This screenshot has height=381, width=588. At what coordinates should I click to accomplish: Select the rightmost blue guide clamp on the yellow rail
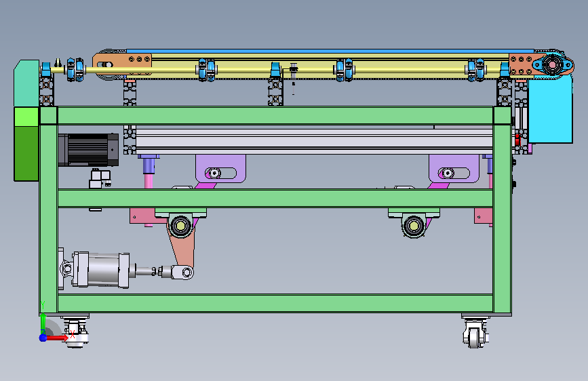[476, 70]
